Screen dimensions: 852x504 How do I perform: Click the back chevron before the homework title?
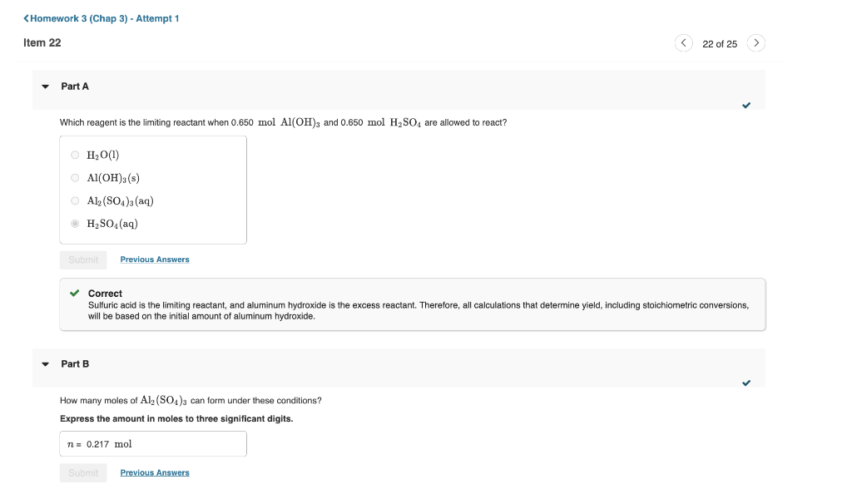click(x=25, y=17)
